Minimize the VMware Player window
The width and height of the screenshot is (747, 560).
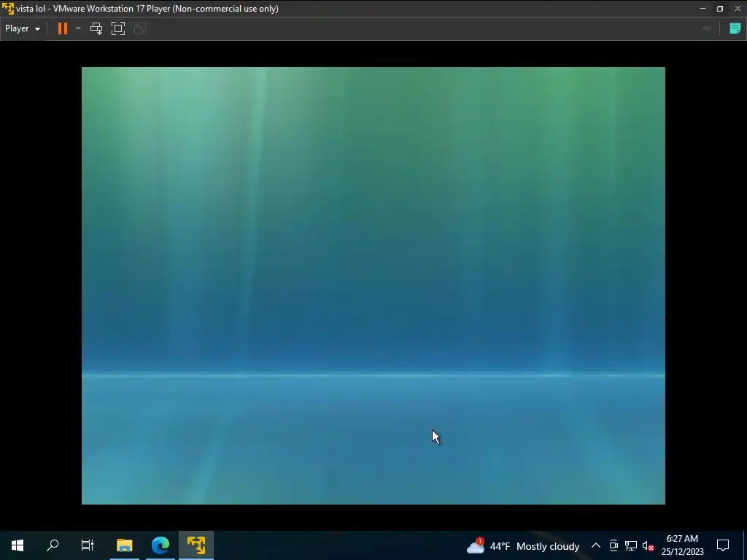[703, 9]
